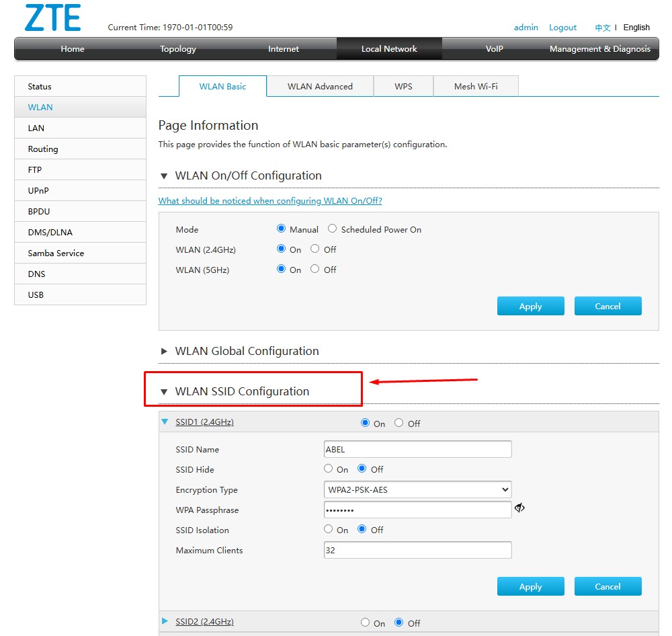Collapse WLAN SSID Configuration section
The height and width of the screenshot is (636, 672).
point(164,391)
